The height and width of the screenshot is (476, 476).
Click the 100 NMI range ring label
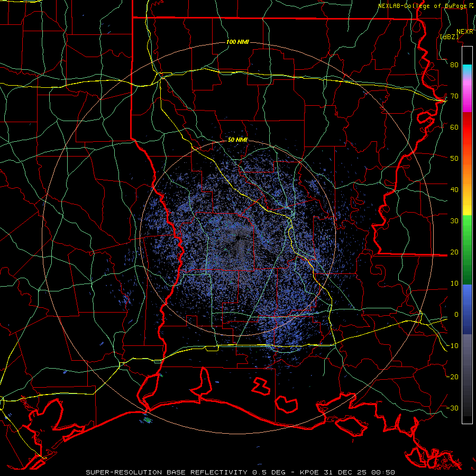tap(237, 42)
